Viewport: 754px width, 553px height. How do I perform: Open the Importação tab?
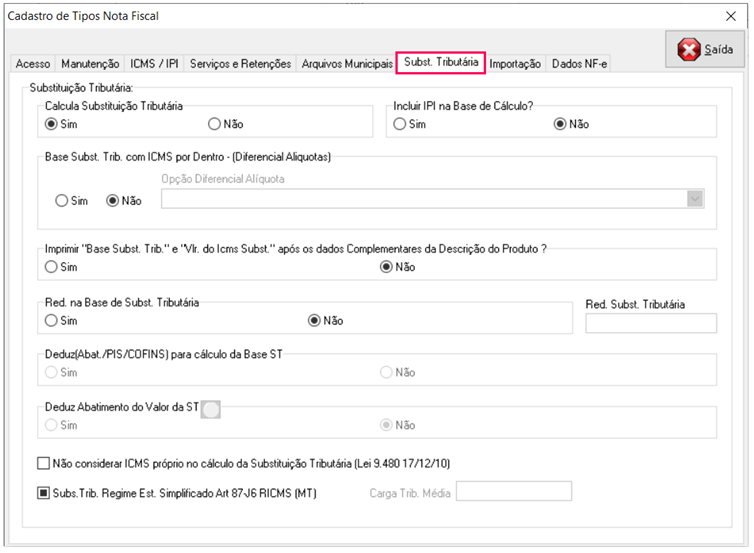click(515, 64)
